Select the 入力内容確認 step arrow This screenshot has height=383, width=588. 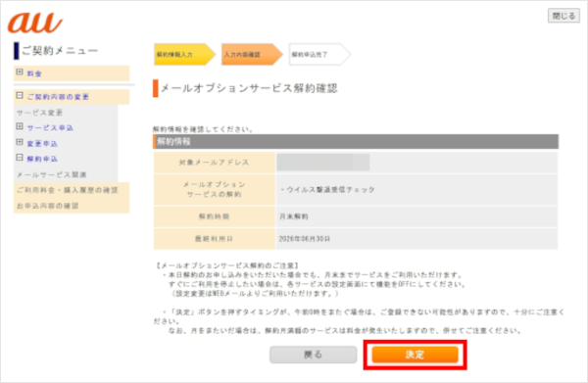point(252,54)
